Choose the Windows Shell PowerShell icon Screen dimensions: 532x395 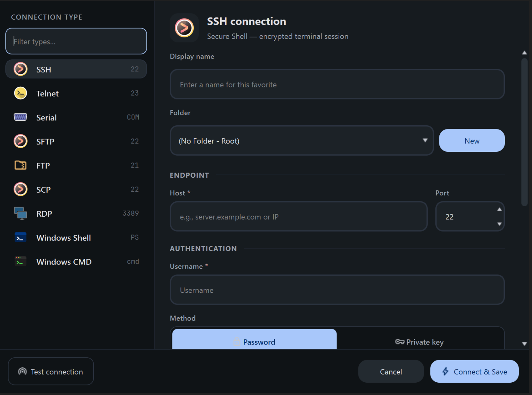21,238
